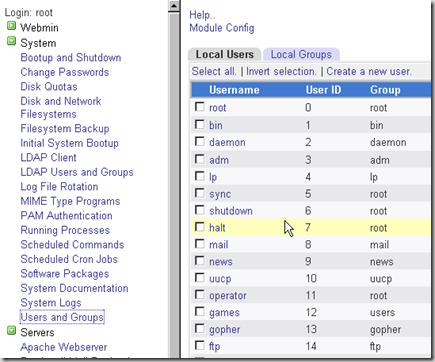435x362 pixels.
Task: Edit the shutdown user account
Action: pyautogui.click(x=231, y=211)
